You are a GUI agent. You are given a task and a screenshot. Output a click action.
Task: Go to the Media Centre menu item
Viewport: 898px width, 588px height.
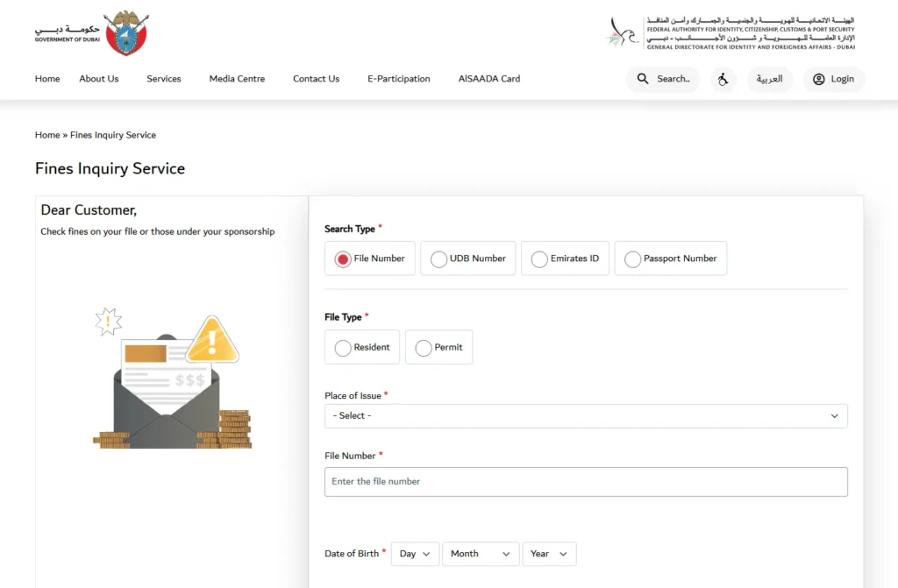tap(236, 79)
